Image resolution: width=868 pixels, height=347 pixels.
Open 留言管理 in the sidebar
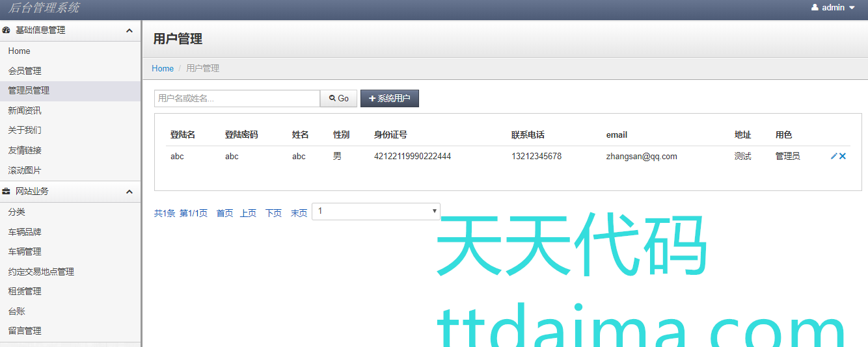click(25, 331)
